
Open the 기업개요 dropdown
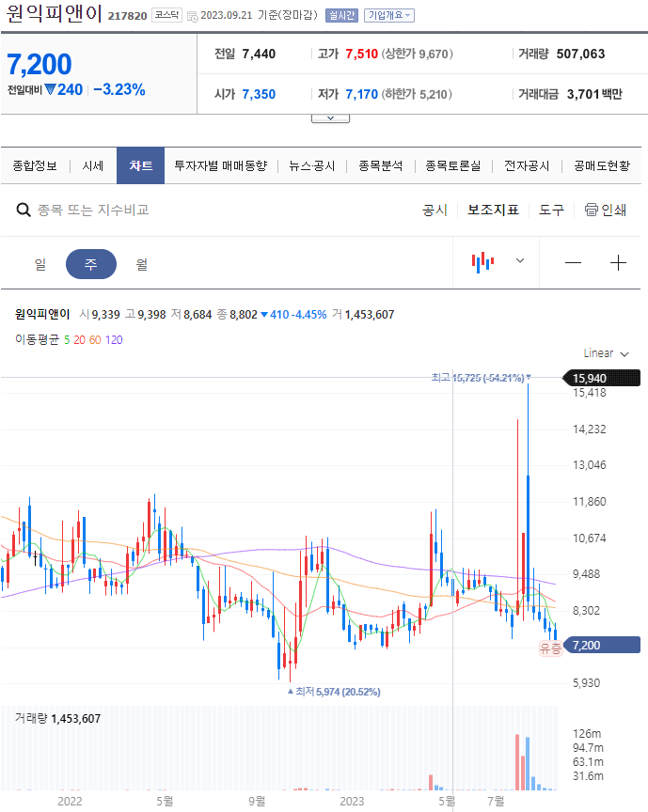pos(388,16)
